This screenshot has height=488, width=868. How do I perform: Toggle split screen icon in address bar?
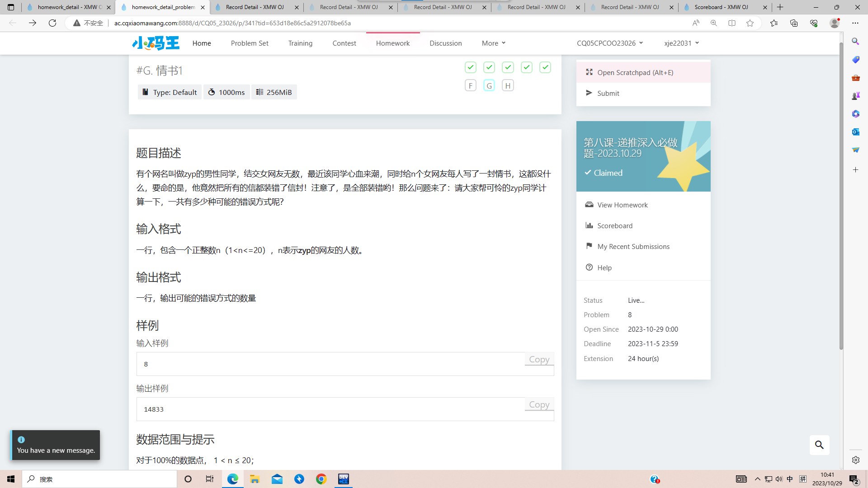pos(732,23)
